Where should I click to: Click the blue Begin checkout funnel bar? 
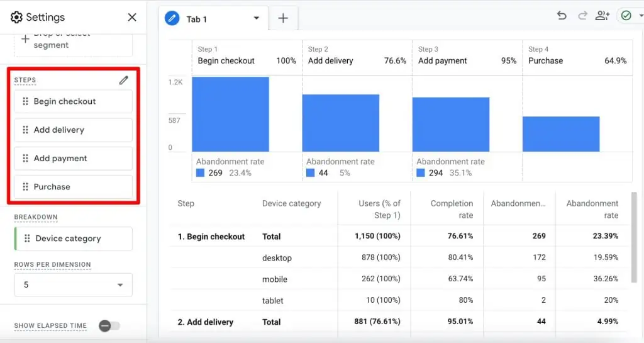[230, 114]
